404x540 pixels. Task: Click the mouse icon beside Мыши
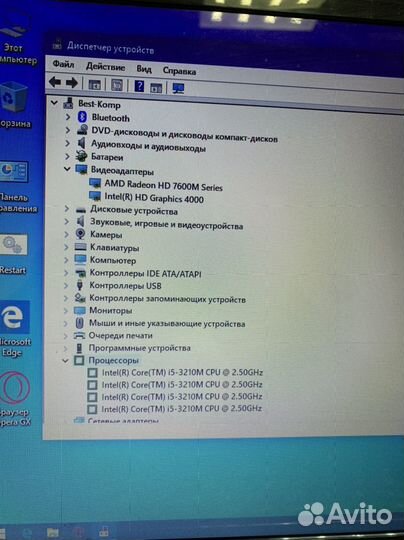click(x=80, y=323)
